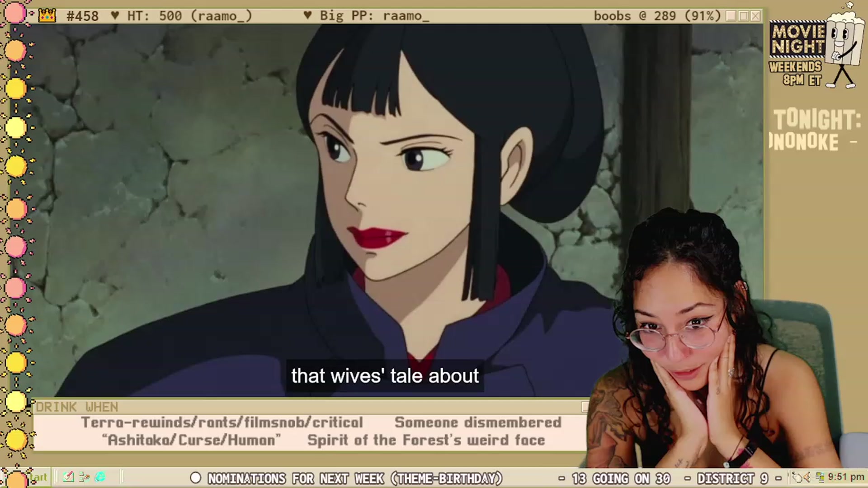Click the 'DISTRICT 9' nomination
This screenshot has width=868, height=488.
pyautogui.click(x=732, y=478)
